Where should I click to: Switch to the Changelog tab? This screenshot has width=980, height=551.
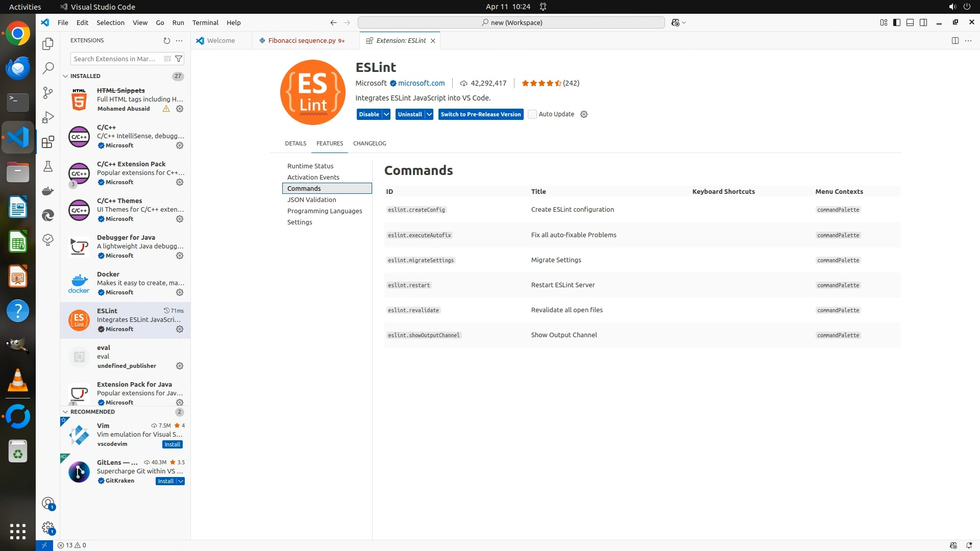[370, 143]
